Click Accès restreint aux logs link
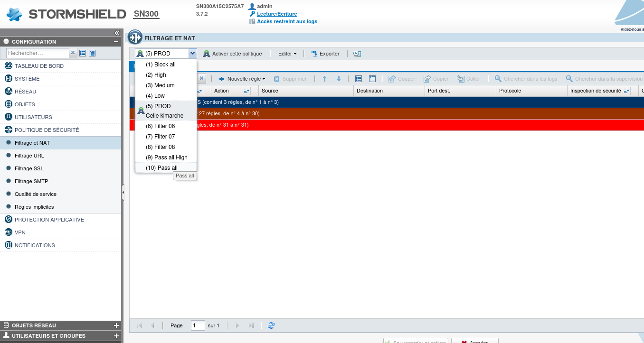Image resolution: width=644 pixels, height=343 pixels. 287,21
